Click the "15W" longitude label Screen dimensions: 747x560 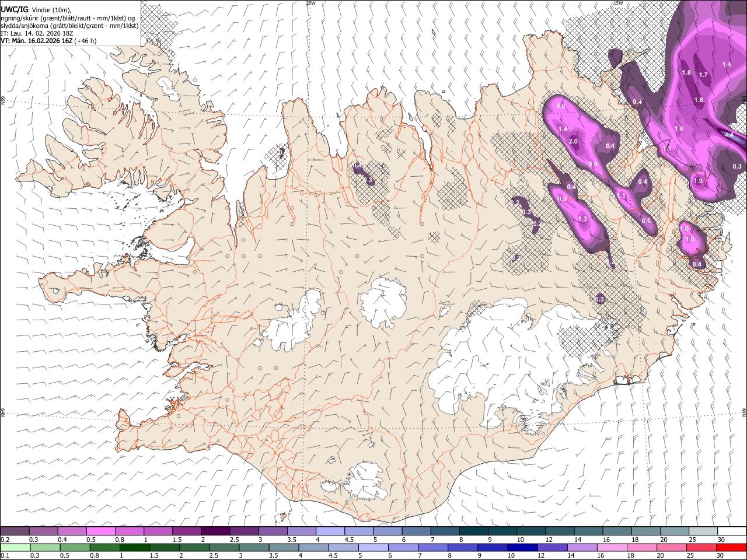coord(618,3)
